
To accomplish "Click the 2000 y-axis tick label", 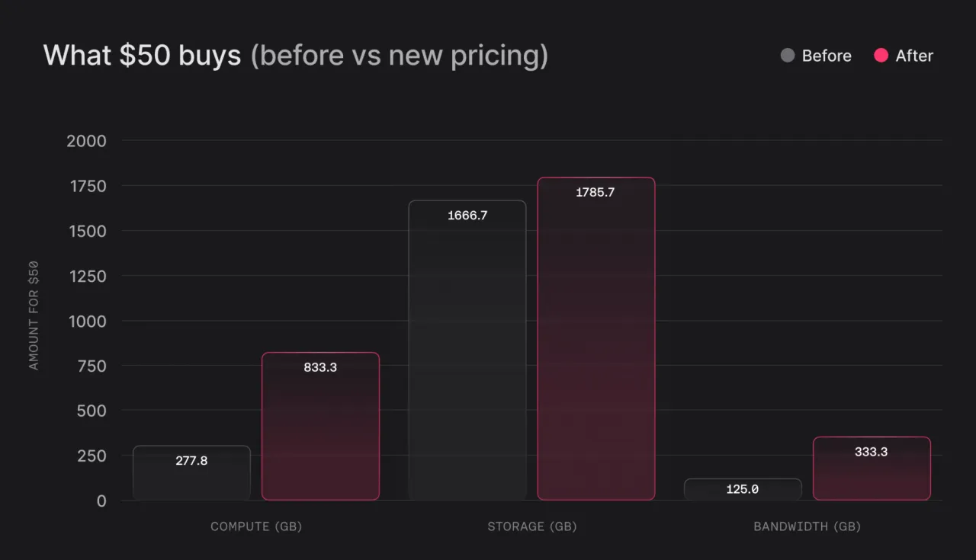I will coord(88,141).
